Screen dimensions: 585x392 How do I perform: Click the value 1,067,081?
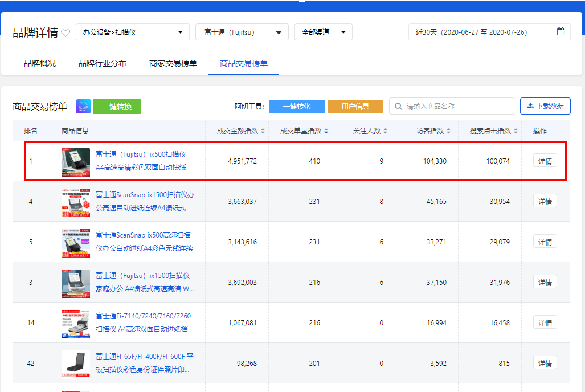coord(243,323)
